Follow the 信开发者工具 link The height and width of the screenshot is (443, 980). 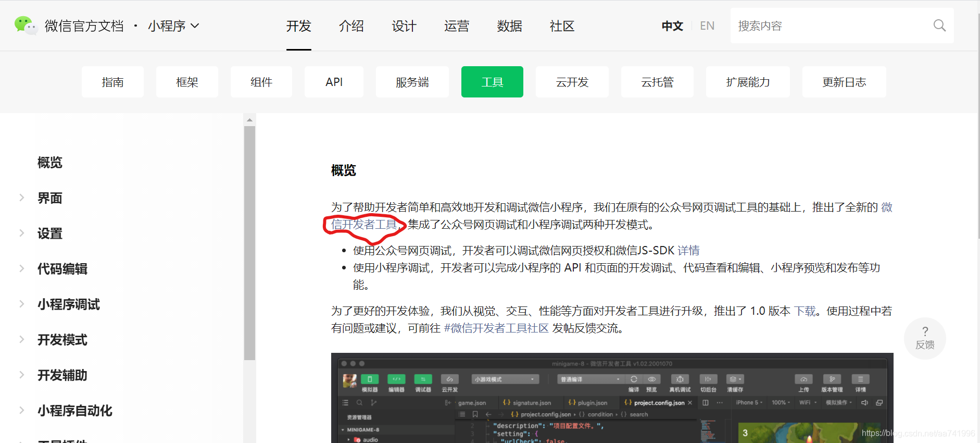coord(363,225)
